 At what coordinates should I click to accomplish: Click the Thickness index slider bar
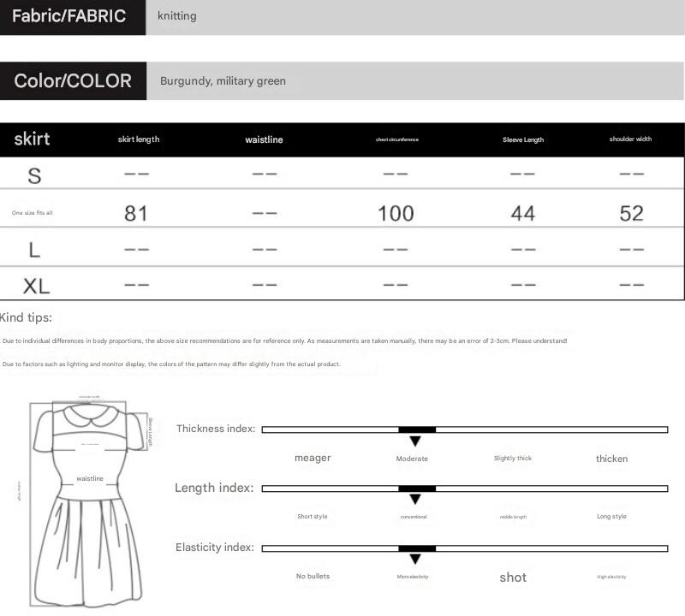464,429
